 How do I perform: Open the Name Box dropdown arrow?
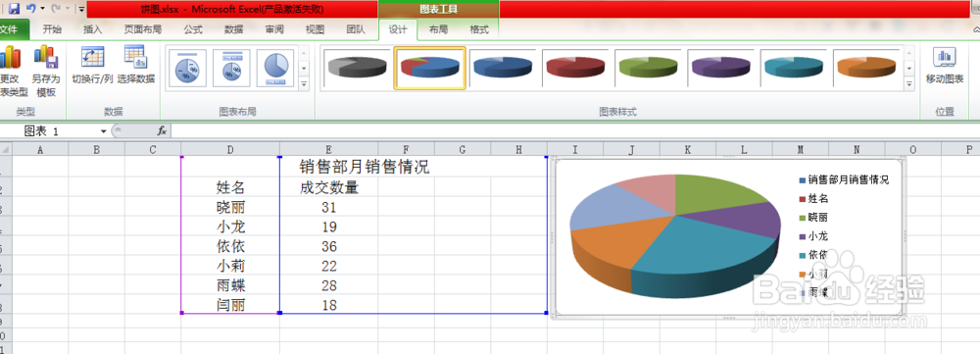point(104,131)
